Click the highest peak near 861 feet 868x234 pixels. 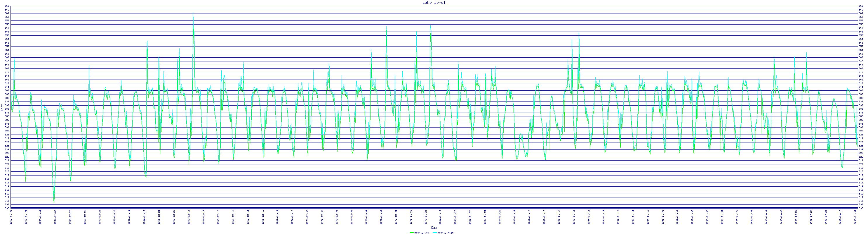pyautogui.click(x=193, y=13)
